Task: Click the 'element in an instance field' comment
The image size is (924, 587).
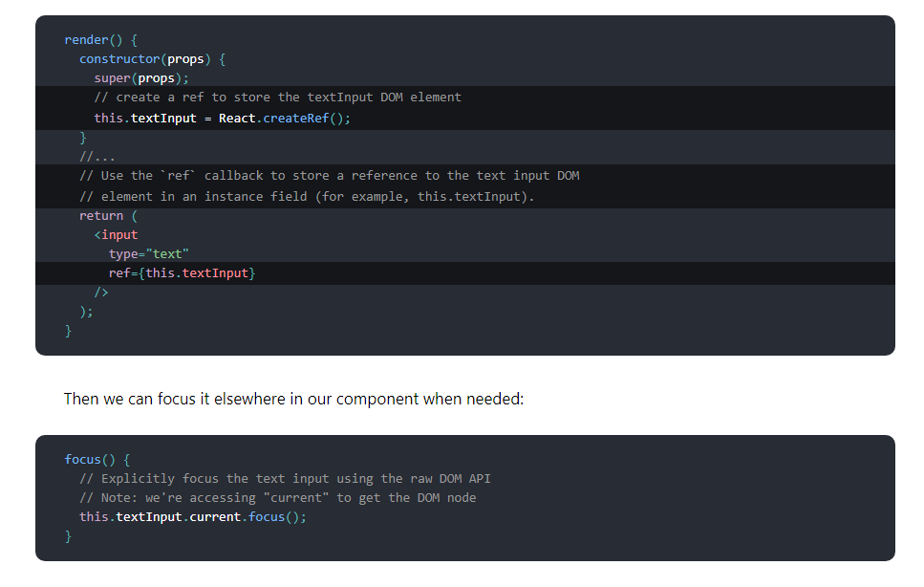Action: click(x=307, y=197)
